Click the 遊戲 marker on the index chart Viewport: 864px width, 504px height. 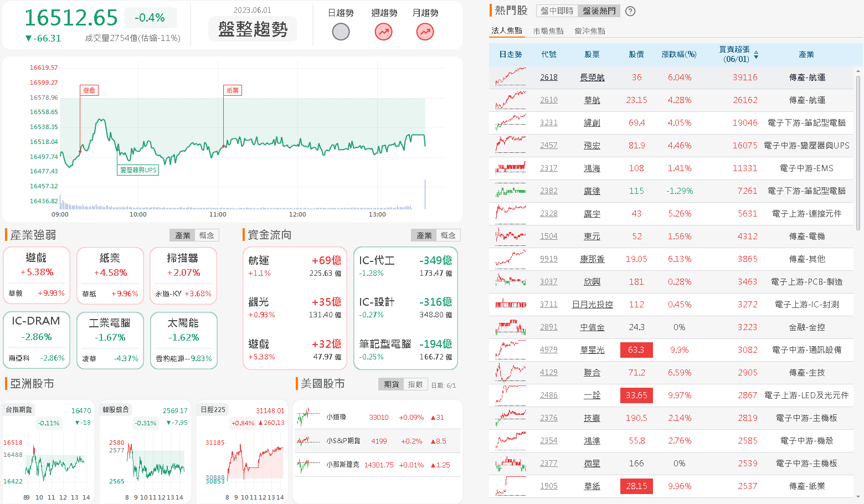click(x=89, y=90)
